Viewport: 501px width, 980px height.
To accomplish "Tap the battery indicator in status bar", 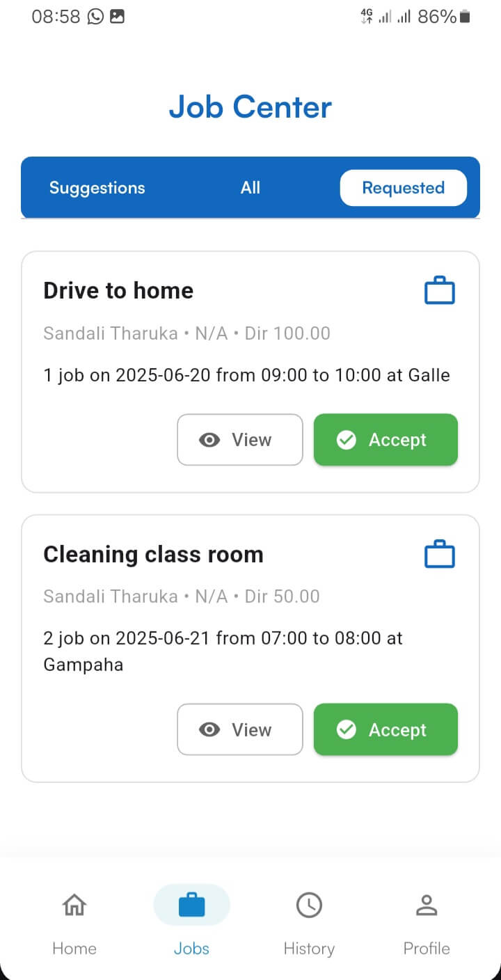I will click(465, 17).
